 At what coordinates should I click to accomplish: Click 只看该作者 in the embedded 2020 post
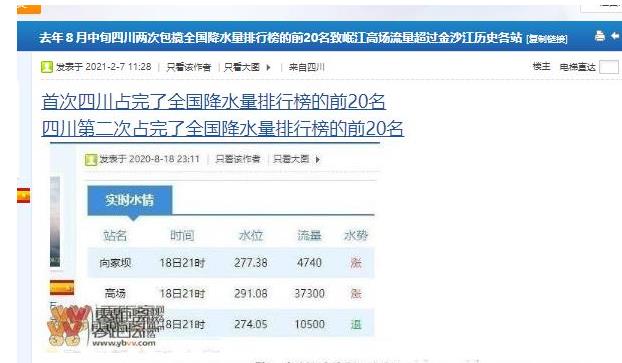(238, 159)
